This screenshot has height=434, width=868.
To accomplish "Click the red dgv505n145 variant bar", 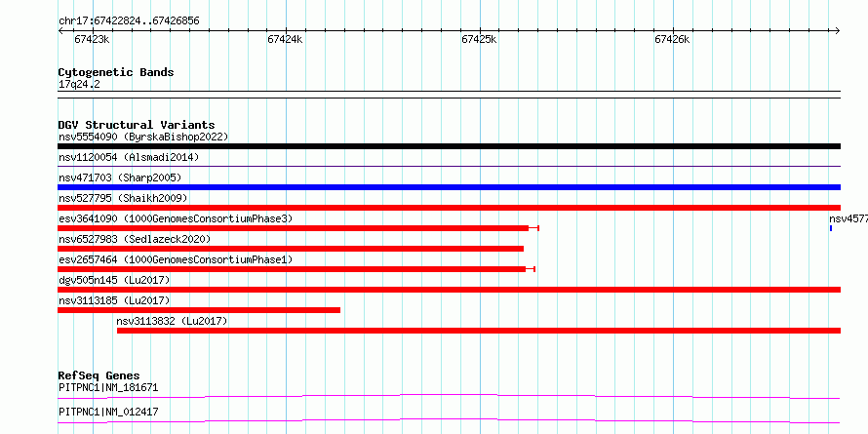I will click(x=449, y=290).
